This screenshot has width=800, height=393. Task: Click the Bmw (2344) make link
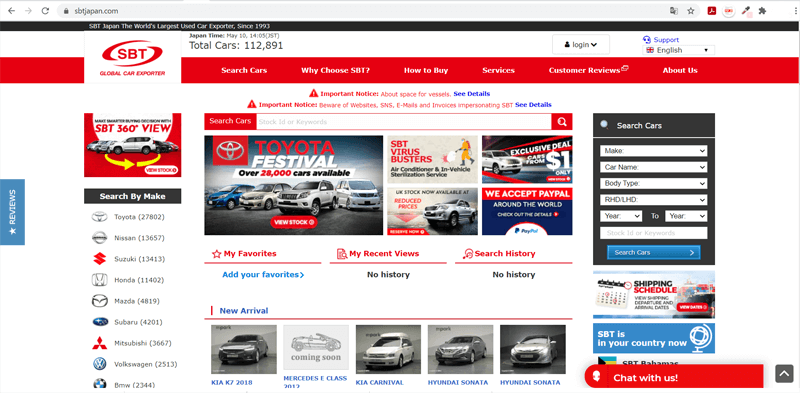coord(135,385)
